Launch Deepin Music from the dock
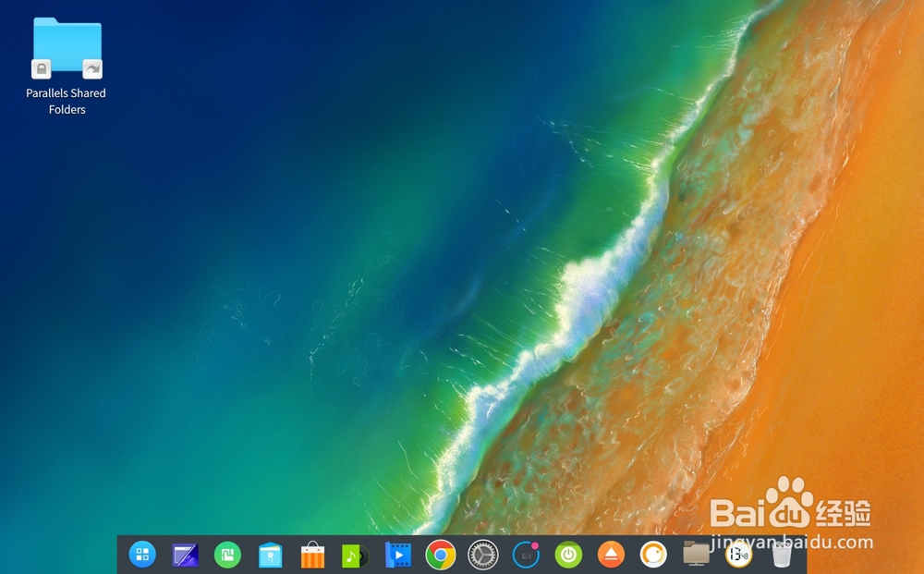Screen dimensions: 924x574 355,556
